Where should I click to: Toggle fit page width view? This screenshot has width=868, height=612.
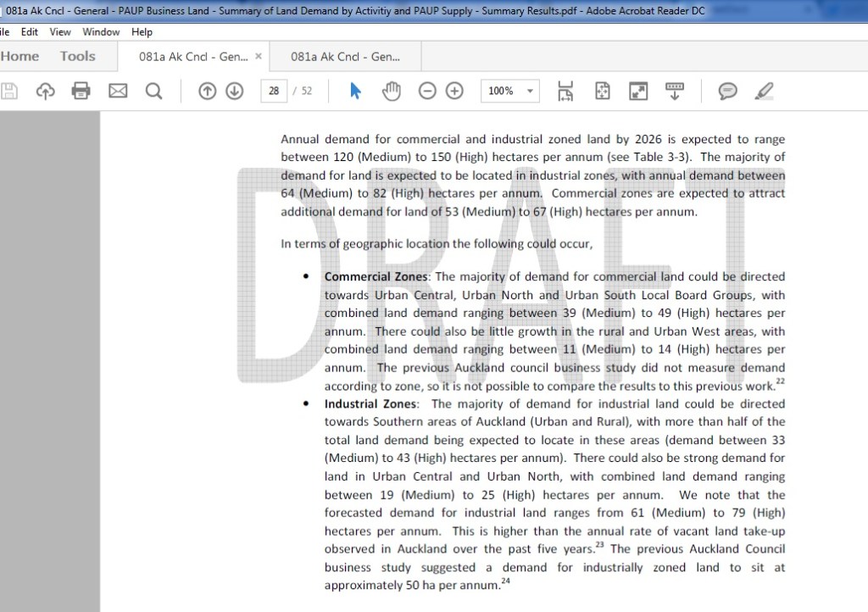click(x=565, y=91)
